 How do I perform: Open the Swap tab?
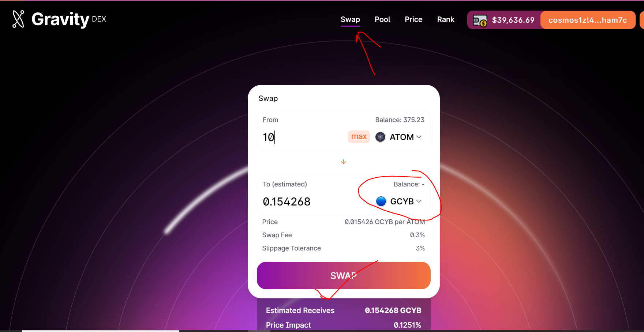(x=350, y=19)
